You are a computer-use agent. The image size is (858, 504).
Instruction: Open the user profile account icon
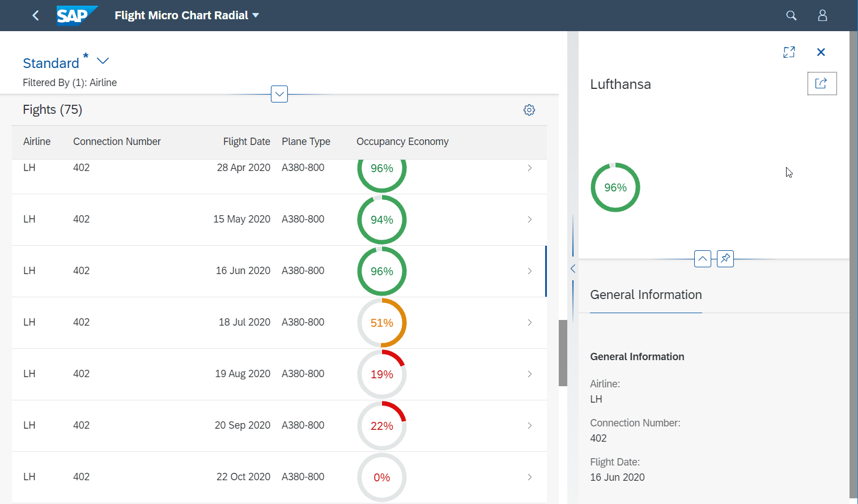(x=822, y=15)
